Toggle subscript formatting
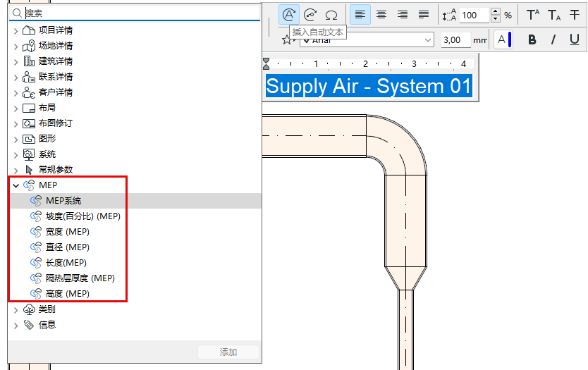Screen dimensions: 588x370 coord(554,16)
